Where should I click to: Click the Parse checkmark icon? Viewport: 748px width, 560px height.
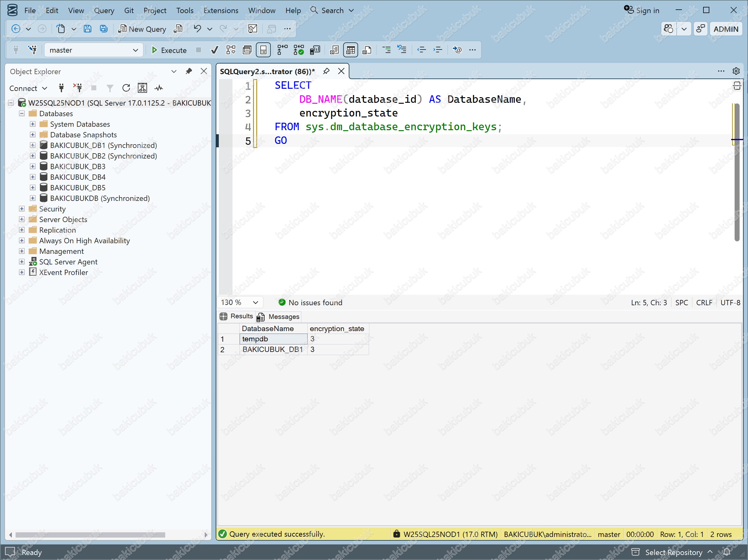[214, 50]
